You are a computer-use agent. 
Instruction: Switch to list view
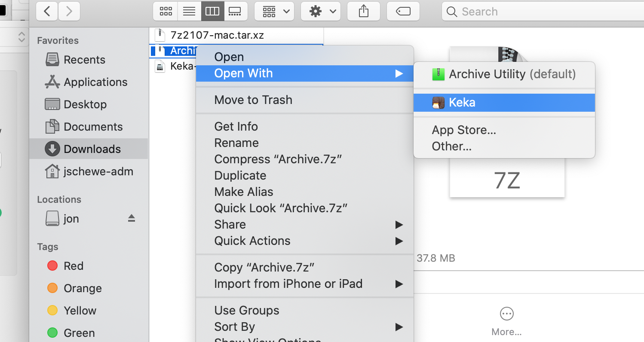[x=189, y=11]
